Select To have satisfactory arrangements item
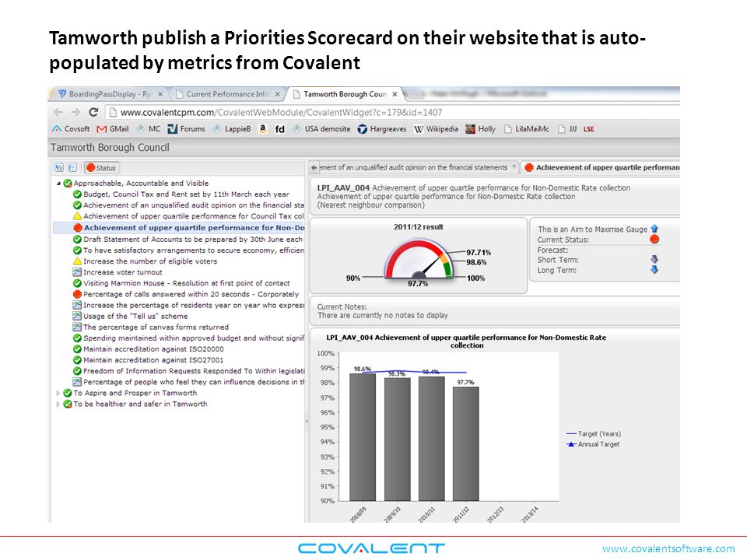 click(x=188, y=250)
